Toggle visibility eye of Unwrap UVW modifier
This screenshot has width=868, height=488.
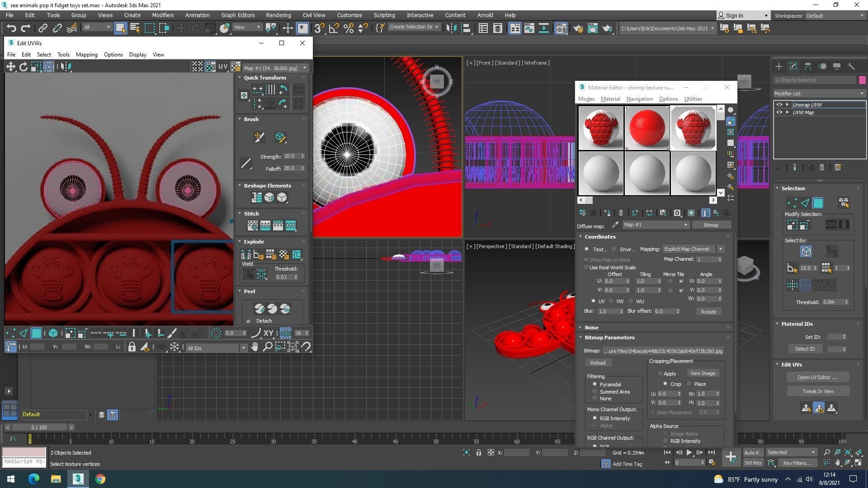click(779, 104)
